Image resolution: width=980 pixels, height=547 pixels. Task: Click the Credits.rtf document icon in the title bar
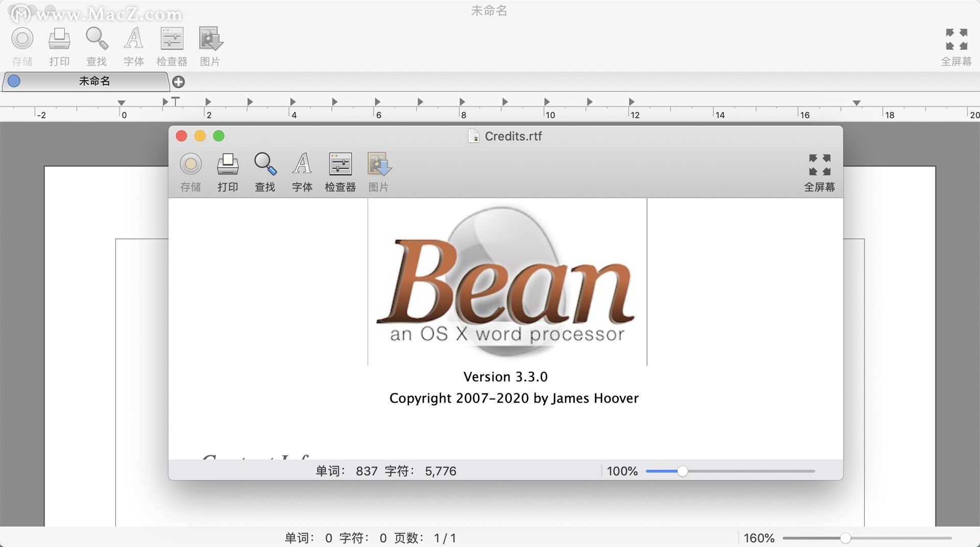click(474, 136)
